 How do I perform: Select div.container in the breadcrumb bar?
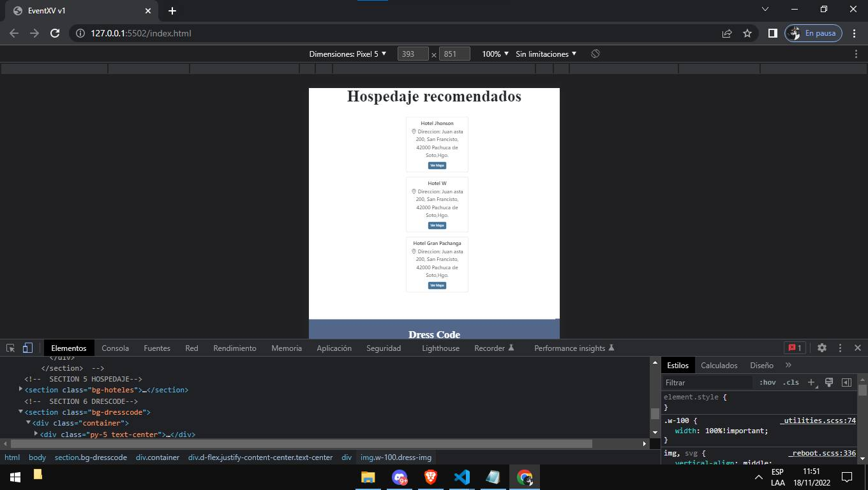click(158, 457)
